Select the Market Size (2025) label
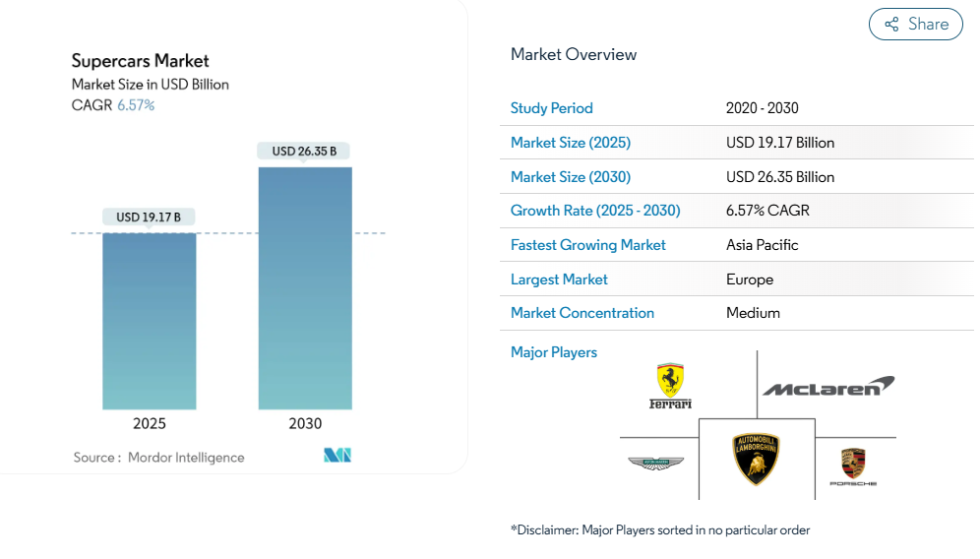Image resolution: width=980 pixels, height=559 pixels. point(570,143)
